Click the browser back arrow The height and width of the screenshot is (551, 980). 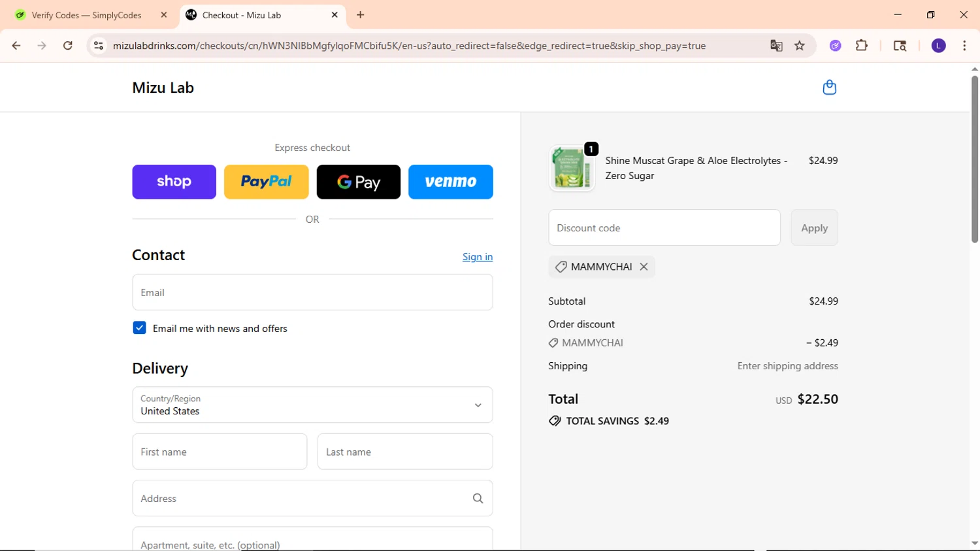pos(16,46)
